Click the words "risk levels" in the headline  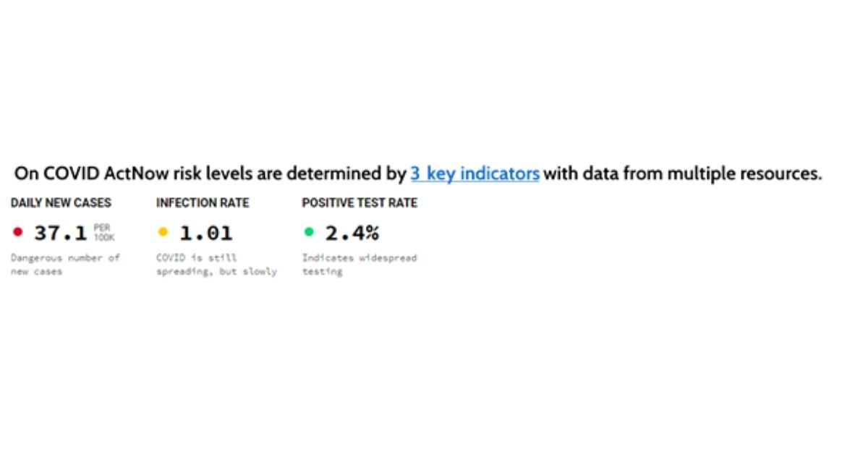[x=190, y=174]
